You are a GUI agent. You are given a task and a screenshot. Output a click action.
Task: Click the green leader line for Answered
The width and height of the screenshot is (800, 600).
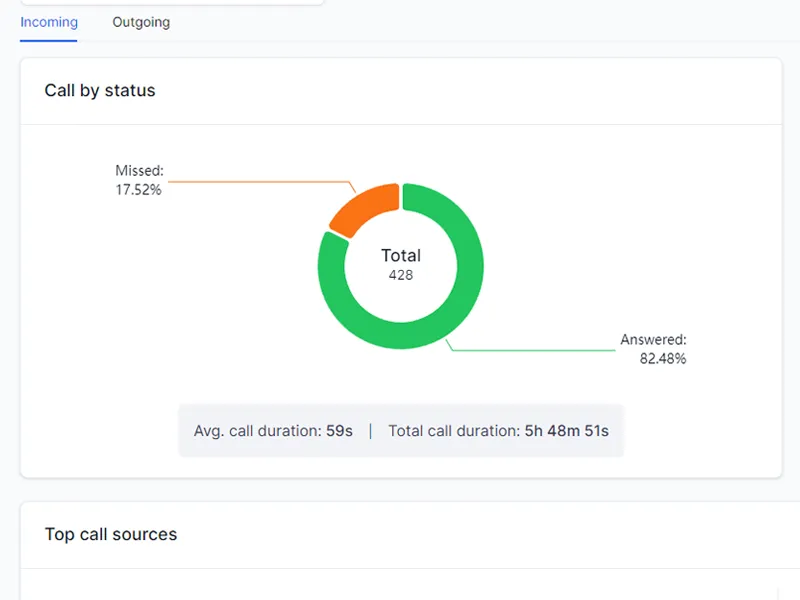[x=540, y=350]
